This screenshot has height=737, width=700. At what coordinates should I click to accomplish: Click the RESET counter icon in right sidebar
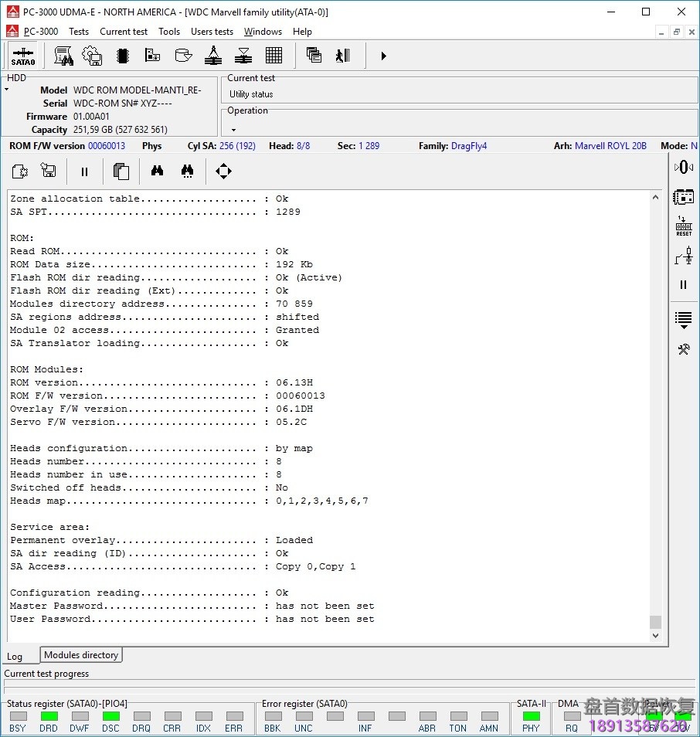pyautogui.click(x=684, y=226)
